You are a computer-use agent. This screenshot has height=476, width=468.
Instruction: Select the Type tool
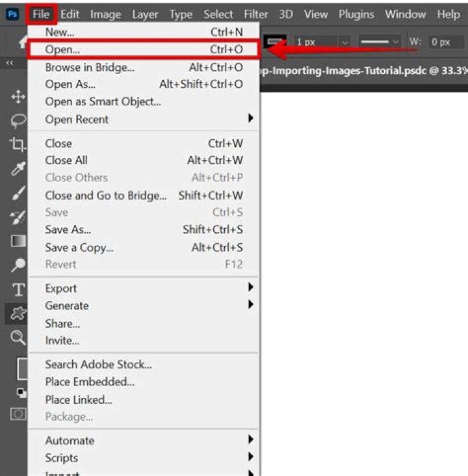pos(18,289)
